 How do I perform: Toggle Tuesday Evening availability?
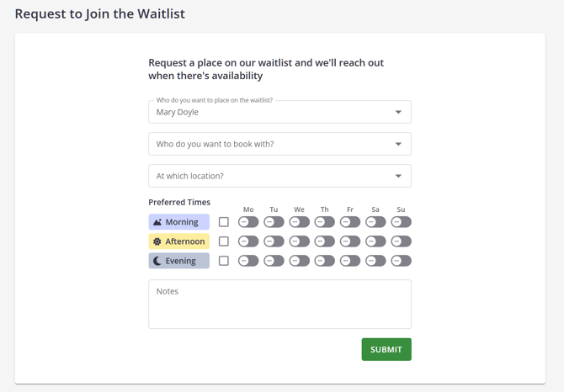[x=274, y=261]
